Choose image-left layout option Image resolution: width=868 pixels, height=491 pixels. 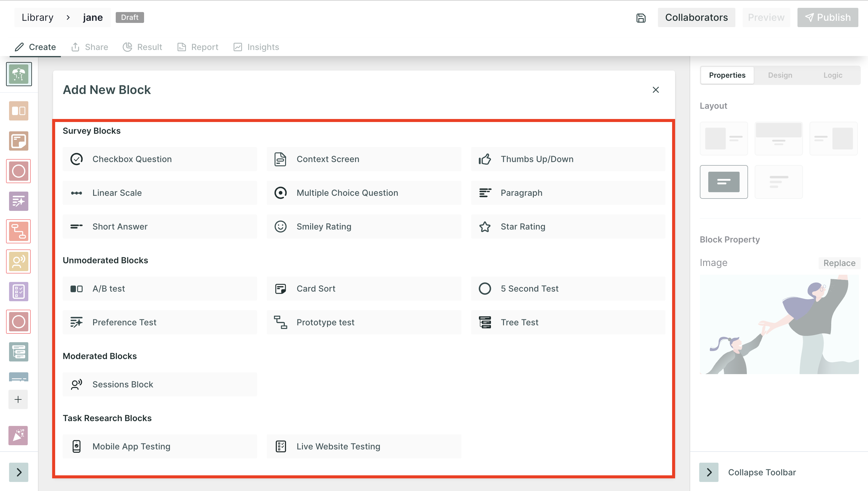(724, 138)
